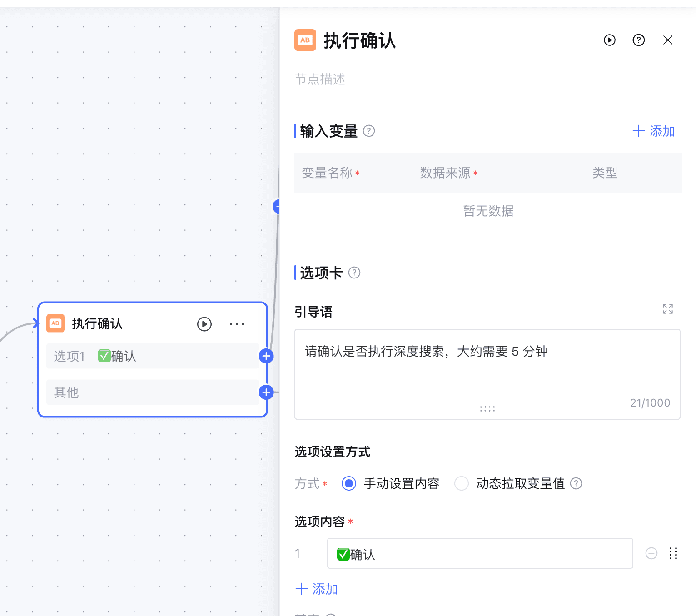Close the 执行确认 configuration panel
The image size is (696, 616).
667,40
